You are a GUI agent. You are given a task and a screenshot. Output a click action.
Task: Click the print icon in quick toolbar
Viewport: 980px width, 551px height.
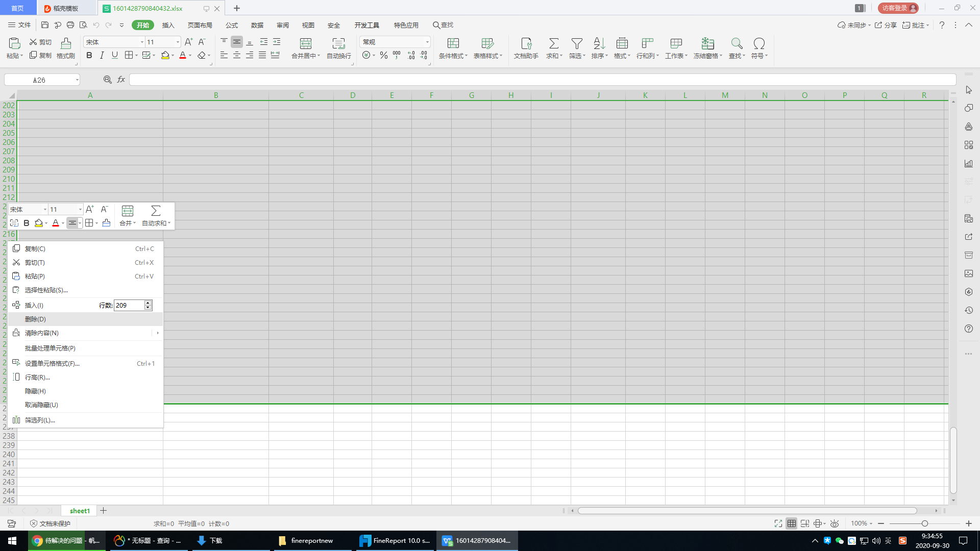70,25
